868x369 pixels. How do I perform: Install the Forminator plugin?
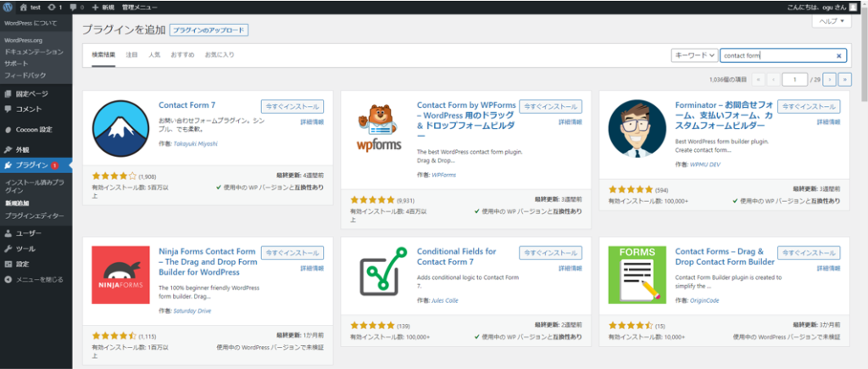(x=809, y=106)
